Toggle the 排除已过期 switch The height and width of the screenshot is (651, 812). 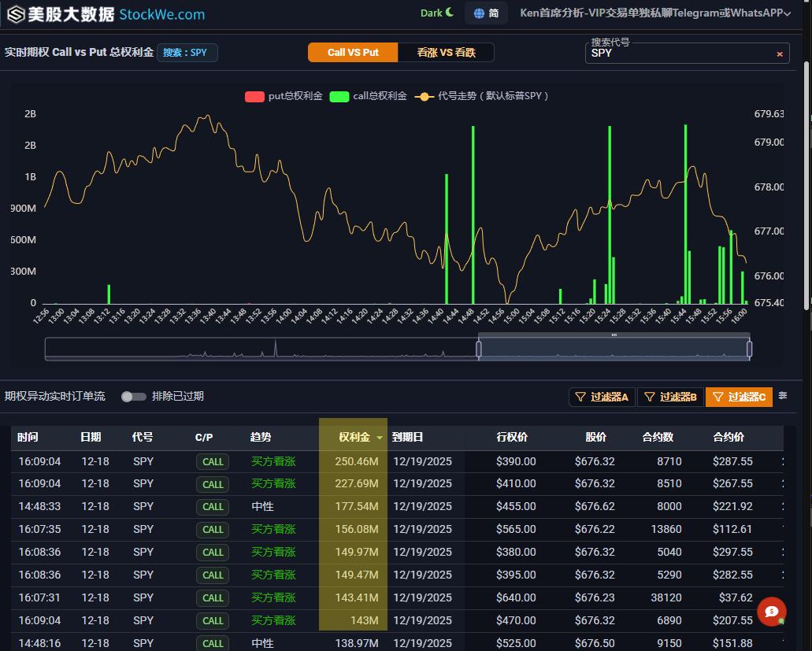pyautogui.click(x=133, y=397)
